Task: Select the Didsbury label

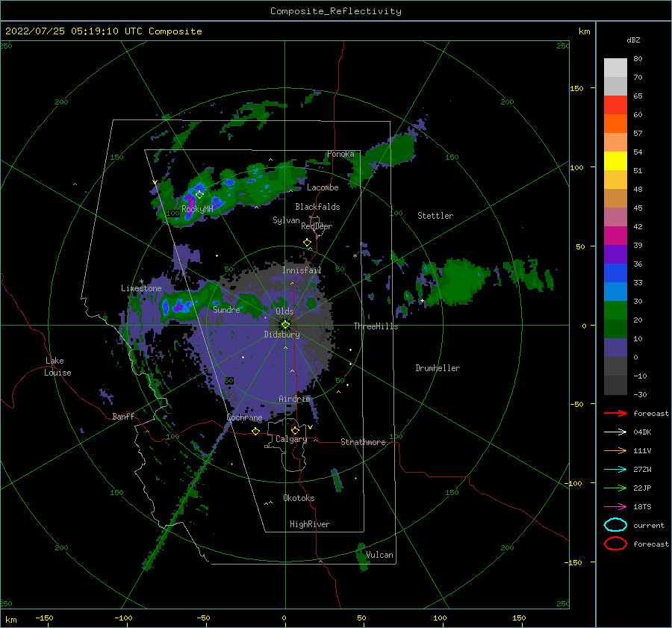Action: point(281,335)
